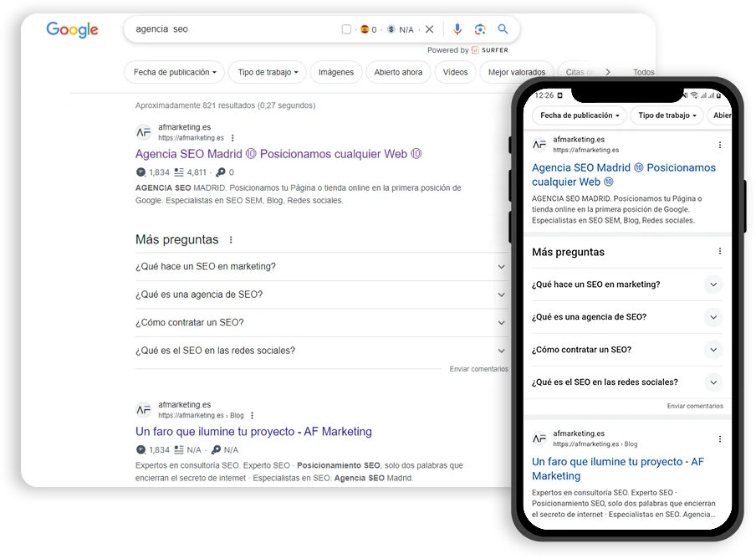Open three-dot menu of first phone result
Viewport: 756px width, 559px height.
pyautogui.click(x=720, y=145)
